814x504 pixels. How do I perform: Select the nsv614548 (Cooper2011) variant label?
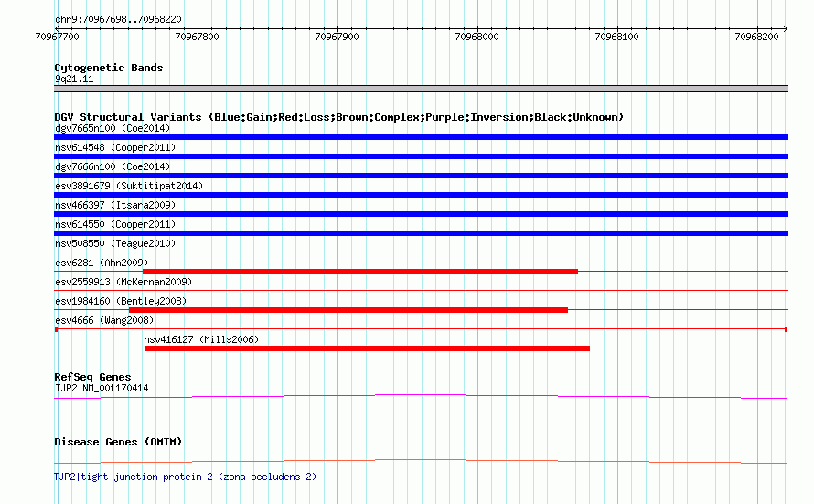(115, 147)
